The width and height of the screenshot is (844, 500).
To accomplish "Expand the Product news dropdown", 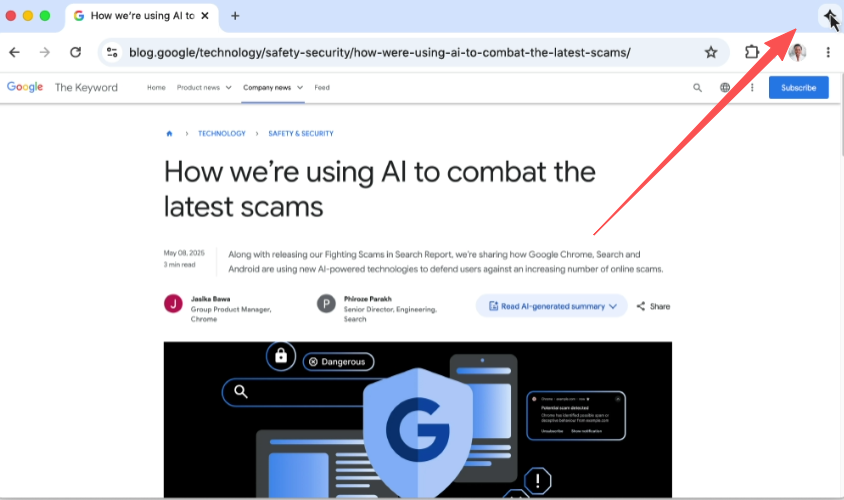I will pyautogui.click(x=204, y=88).
